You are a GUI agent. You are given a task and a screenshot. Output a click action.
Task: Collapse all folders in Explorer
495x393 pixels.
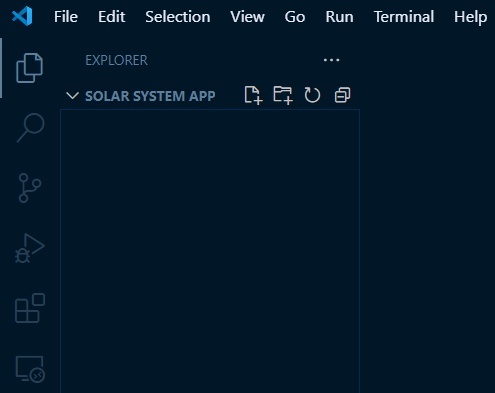[x=342, y=95]
